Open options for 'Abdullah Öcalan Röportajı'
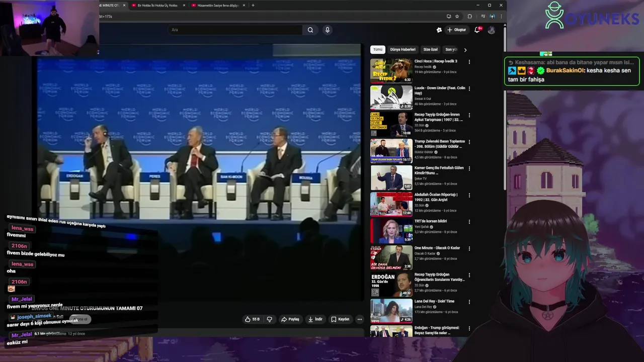 pyautogui.click(x=469, y=195)
